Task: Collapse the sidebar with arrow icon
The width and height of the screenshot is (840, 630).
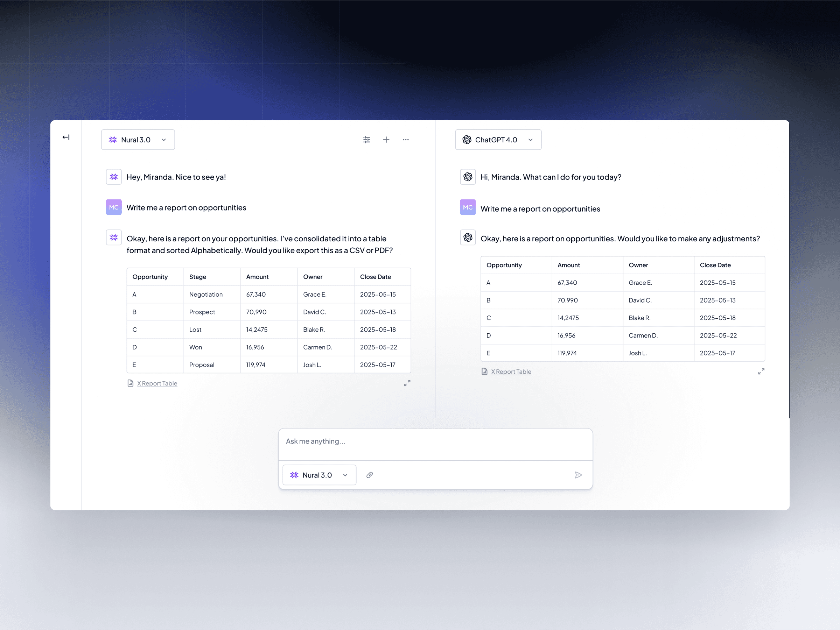Action: point(66,137)
